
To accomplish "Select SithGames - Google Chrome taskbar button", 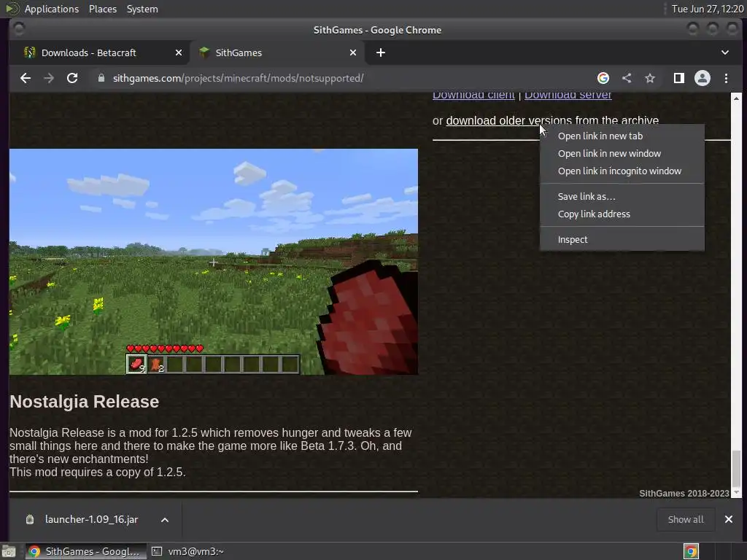I will tap(85, 551).
